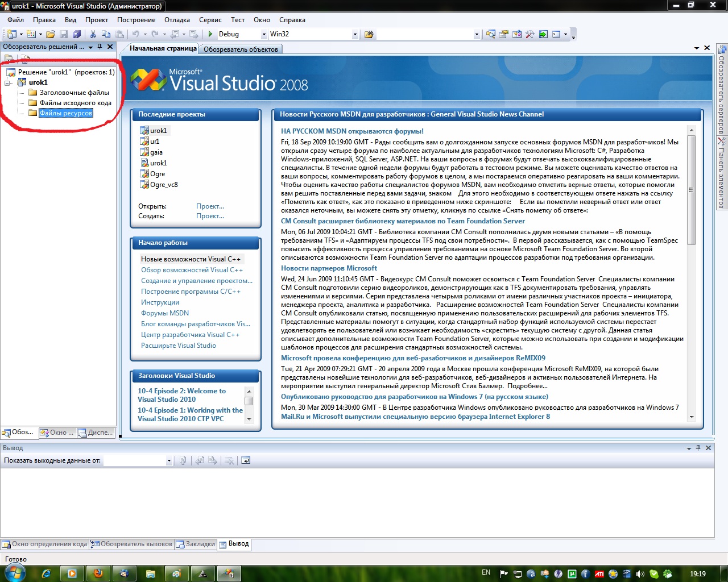Screen dimensions: 728x582
Task: Click the Command Window toolbar icon
Action: [556, 34]
